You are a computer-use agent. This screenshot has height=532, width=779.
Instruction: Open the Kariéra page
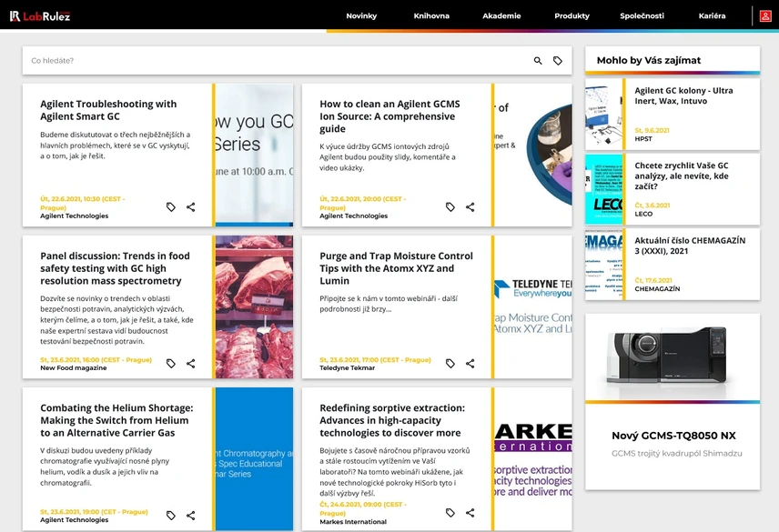coord(712,16)
